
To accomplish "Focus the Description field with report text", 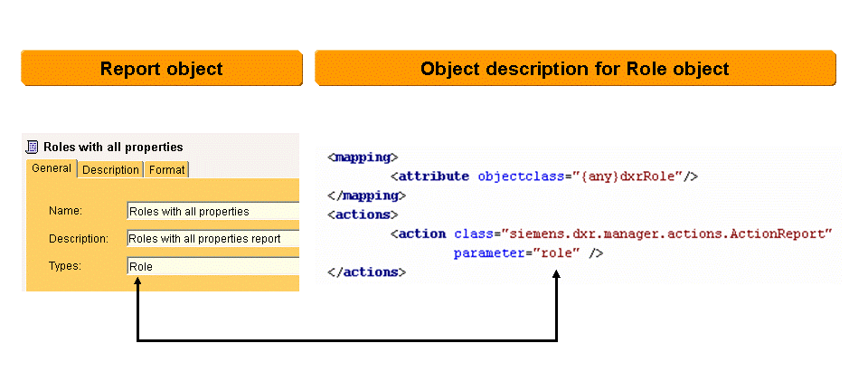I will 212,239.
